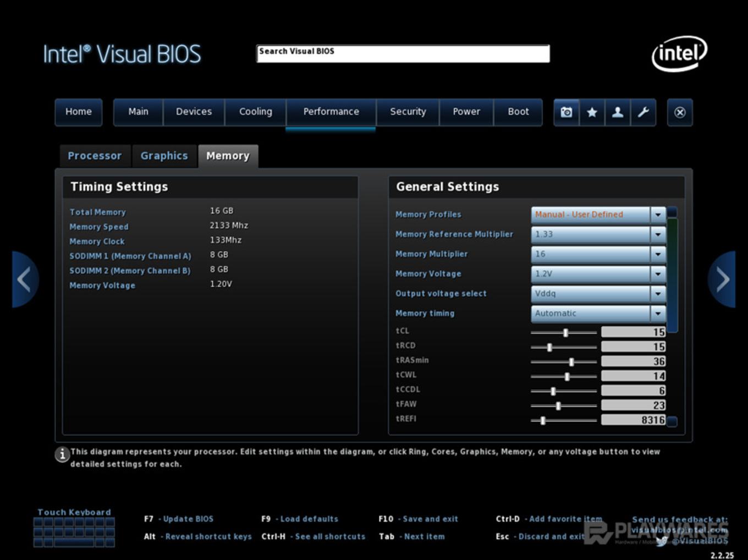This screenshot has width=748, height=560.
Task: Click Ctrl-D Add favorite item
Action: [549, 519]
